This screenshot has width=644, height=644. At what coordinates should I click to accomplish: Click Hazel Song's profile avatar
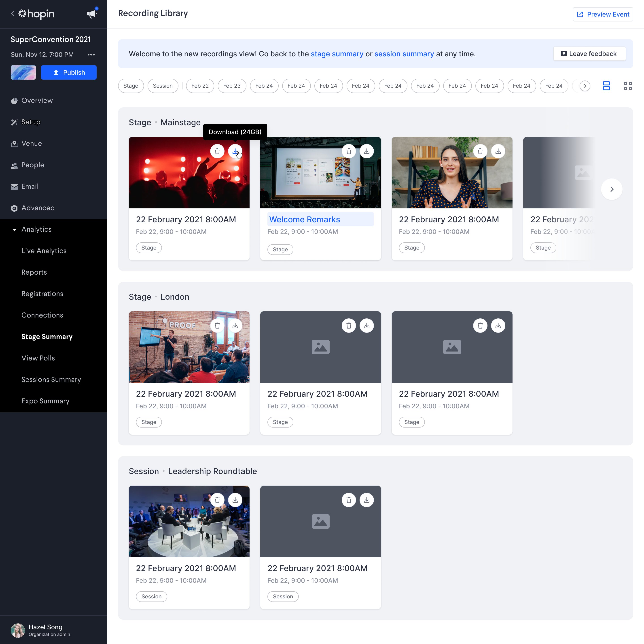(x=18, y=630)
